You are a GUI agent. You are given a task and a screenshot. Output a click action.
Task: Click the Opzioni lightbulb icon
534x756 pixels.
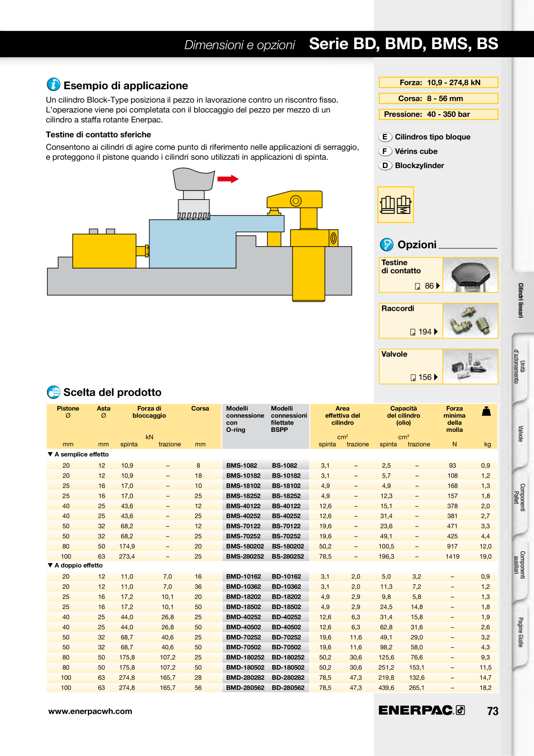pos(387,244)
